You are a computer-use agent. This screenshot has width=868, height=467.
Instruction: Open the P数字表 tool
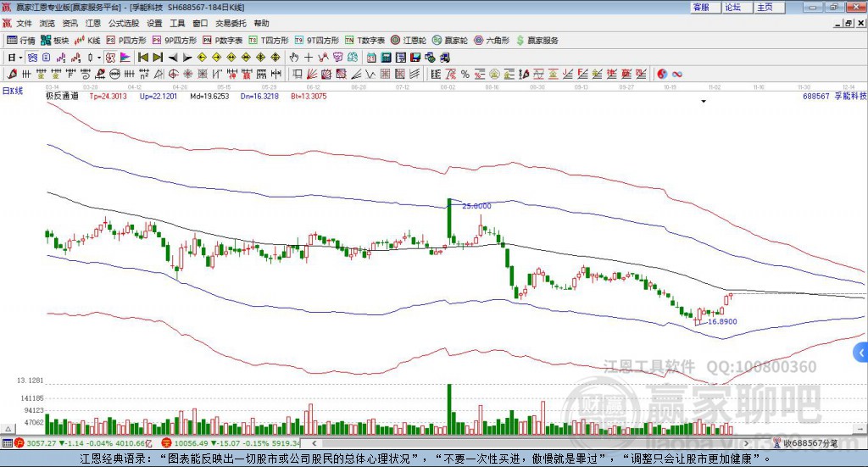coord(223,41)
